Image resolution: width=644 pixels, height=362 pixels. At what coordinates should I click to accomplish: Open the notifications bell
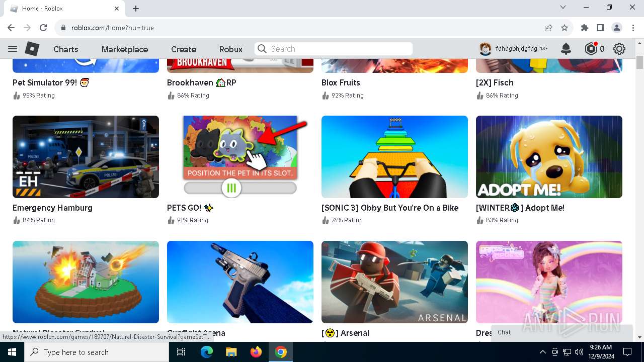tap(566, 49)
